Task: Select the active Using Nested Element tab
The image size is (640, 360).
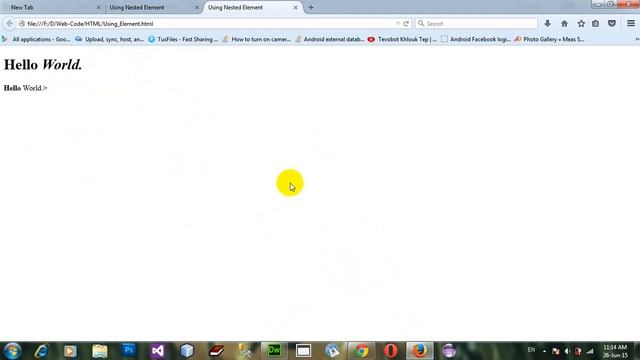Action: [252, 7]
